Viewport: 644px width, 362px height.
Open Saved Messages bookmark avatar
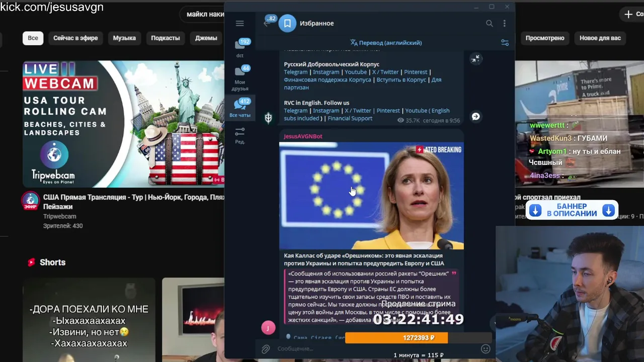pos(287,23)
